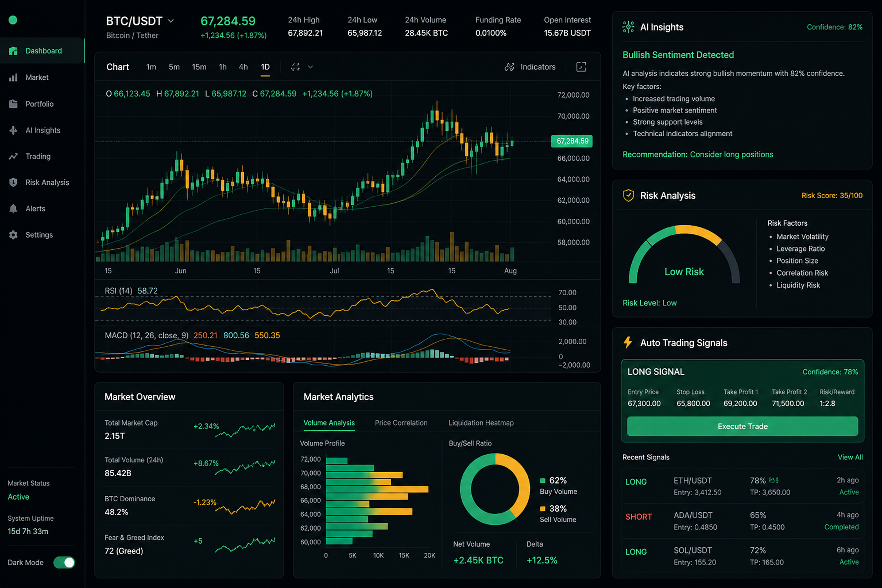Click the Net Volume +2.45K BTC value
Screen dimensions: 882x588
pos(478,560)
